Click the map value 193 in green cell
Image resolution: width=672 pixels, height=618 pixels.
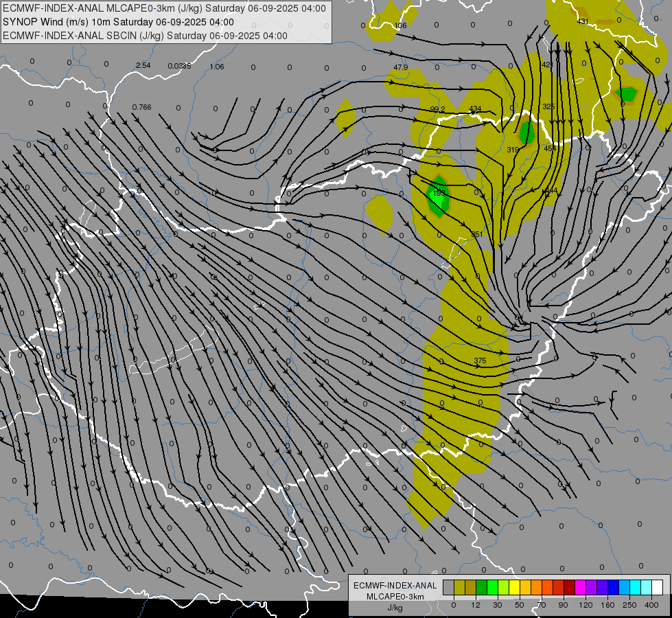tap(439, 193)
